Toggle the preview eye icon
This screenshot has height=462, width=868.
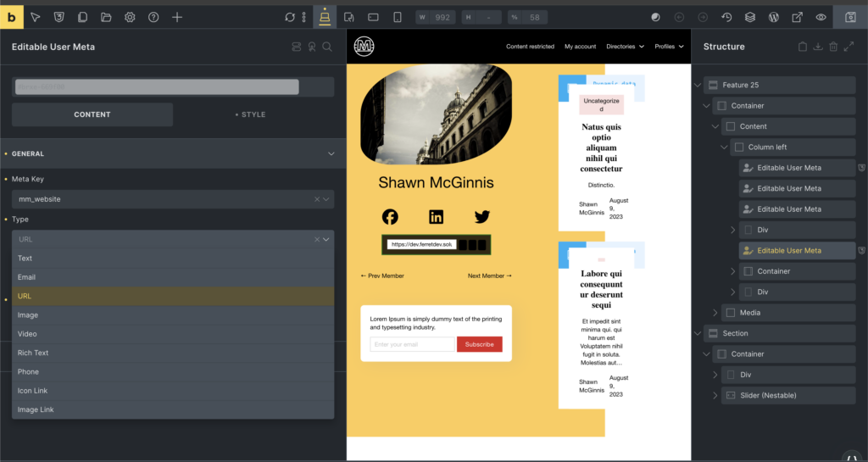pyautogui.click(x=821, y=17)
